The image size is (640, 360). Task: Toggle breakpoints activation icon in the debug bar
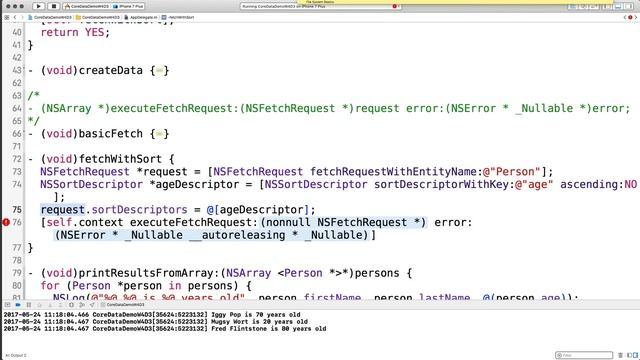point(18,305)
